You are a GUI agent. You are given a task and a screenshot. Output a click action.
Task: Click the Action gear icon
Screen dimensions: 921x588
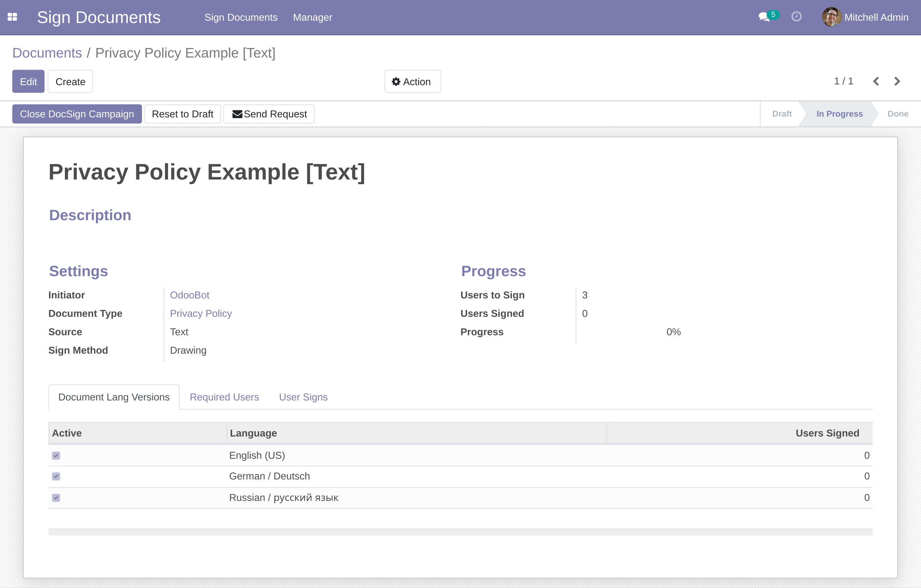(x=396, y=82)
